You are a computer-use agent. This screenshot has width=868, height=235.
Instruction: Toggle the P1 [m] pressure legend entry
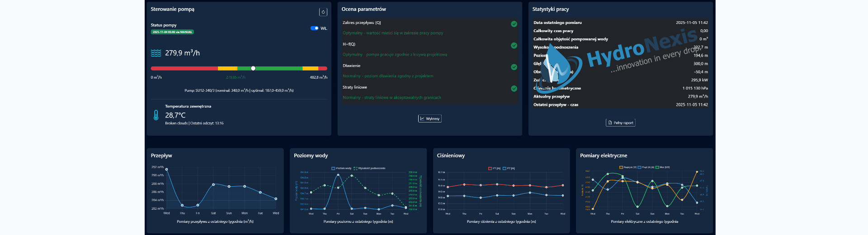click(x=494, y=168)
